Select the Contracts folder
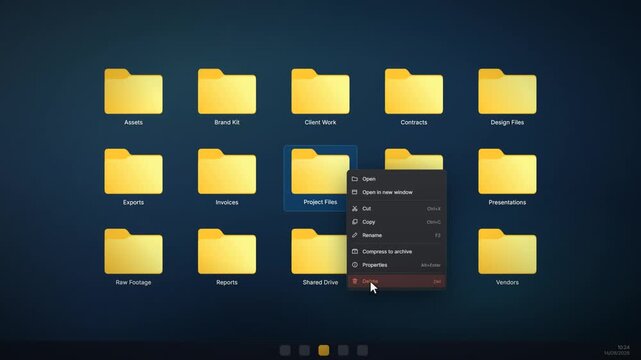 (414, 97)
